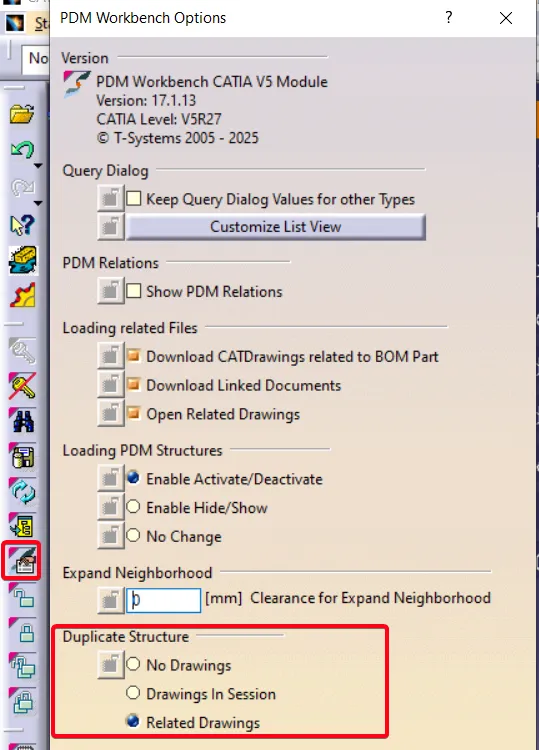Viewport: 539px width, 750px height.
Task: Click the multiple open padlocks PDM icon
Action: [x=22, y=666]
